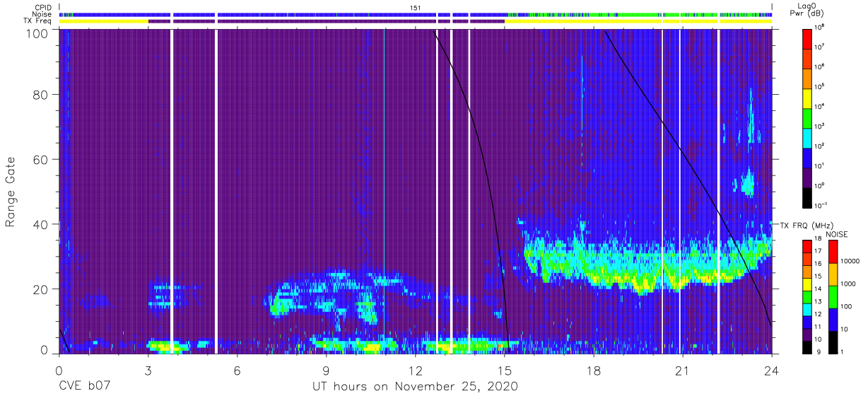Click the UT hours axis tick 6

pos(237,370)
